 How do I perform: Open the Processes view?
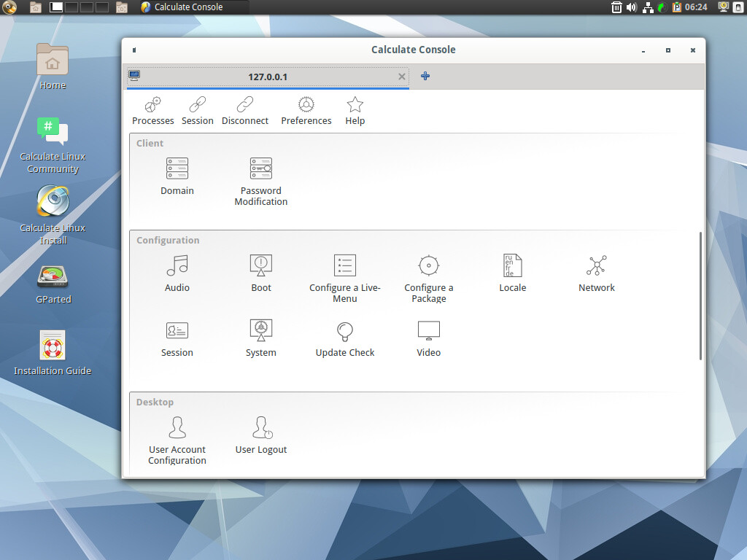coord(153,111)
